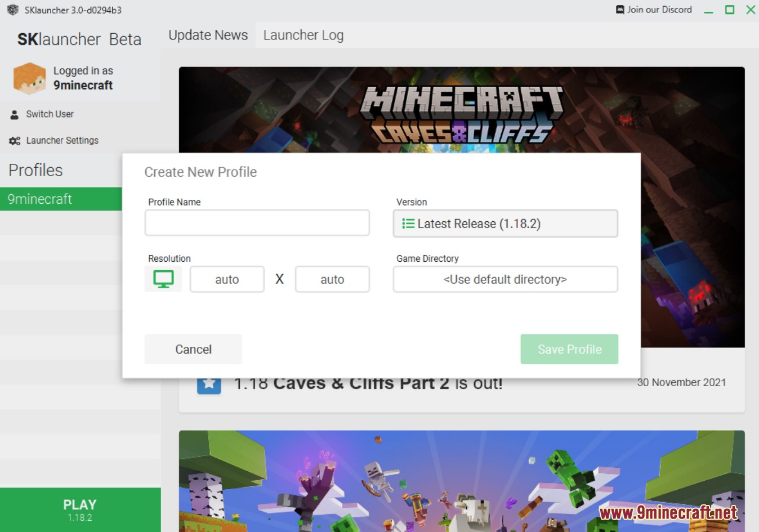Close the SKlauncher window
The image size is (759, 532).
coord(751,10)
